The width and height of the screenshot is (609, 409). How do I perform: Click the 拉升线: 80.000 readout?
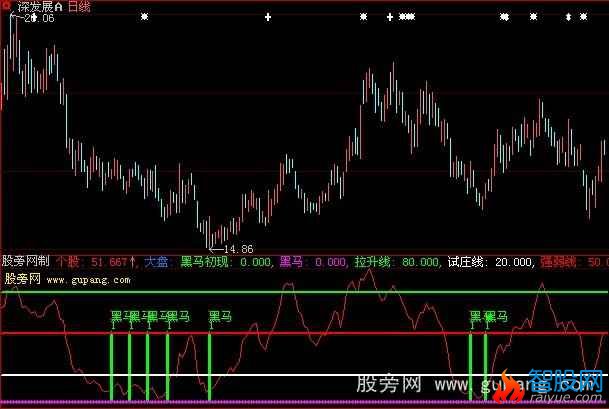(x=397, y=262)
